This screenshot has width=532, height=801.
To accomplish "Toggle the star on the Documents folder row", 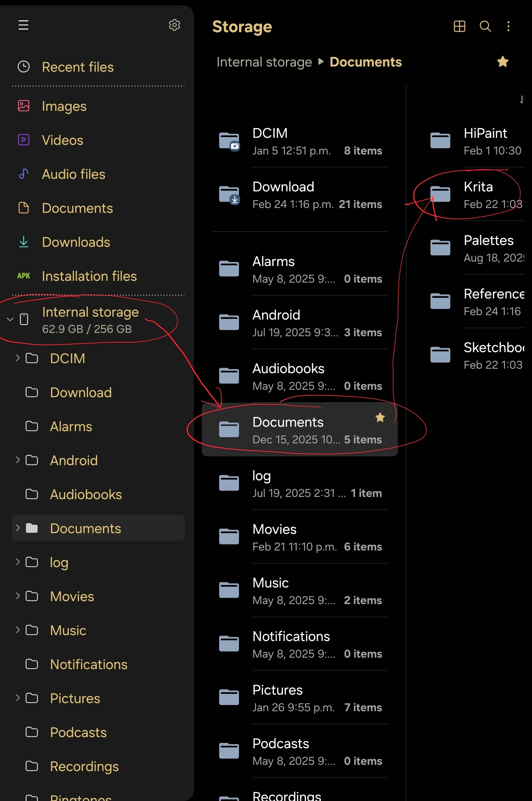I will point(380,417).
